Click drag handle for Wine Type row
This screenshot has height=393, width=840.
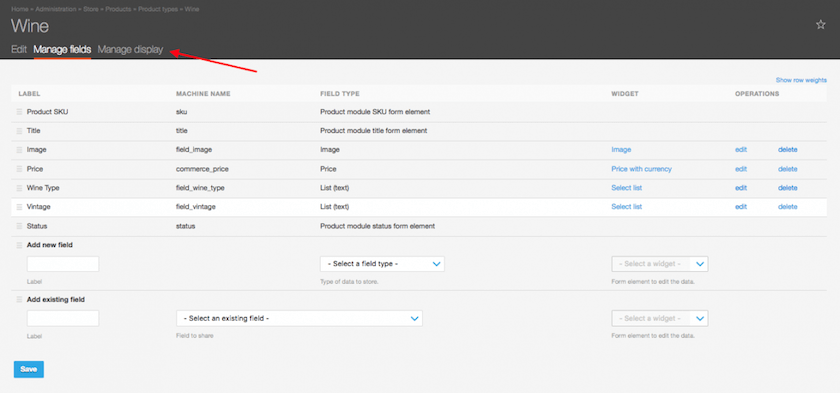19,188
